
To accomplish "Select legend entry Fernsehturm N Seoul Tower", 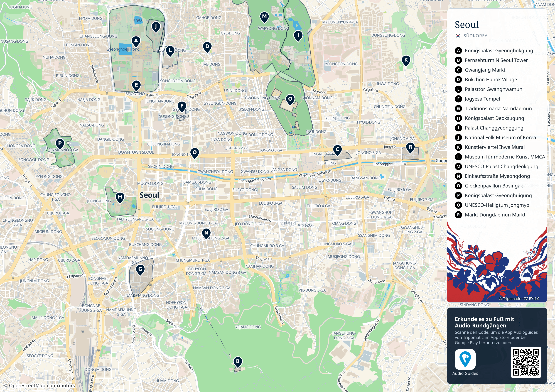I will coord(491,60).
